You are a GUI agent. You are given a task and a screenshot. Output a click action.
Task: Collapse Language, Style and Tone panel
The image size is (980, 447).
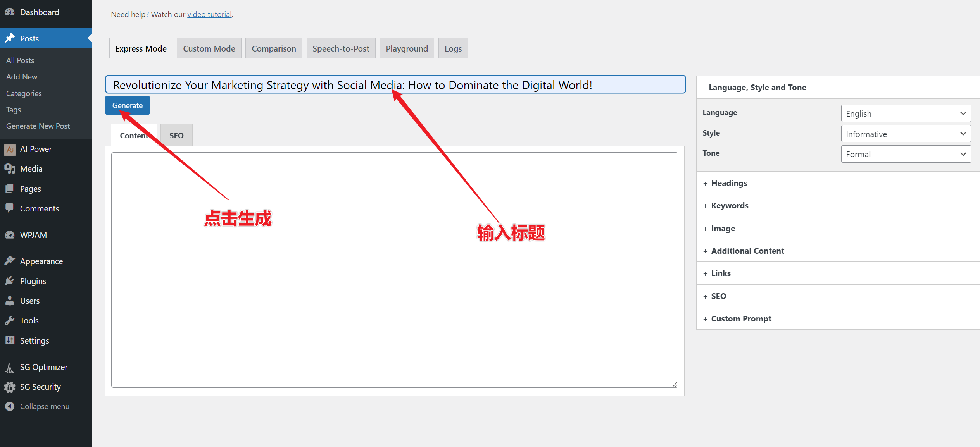coord(757,88)
